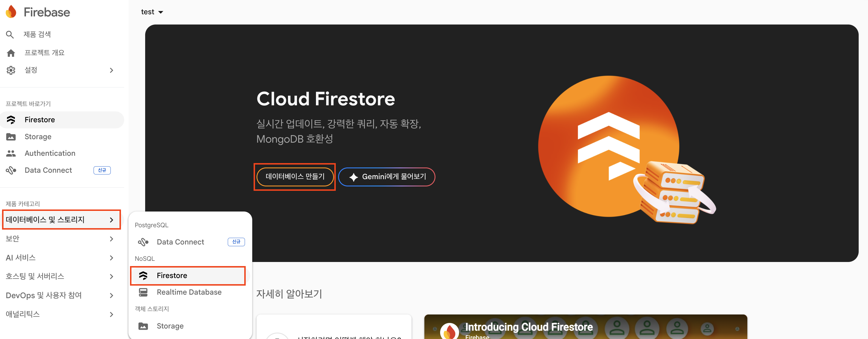The image size is (868, 339).
Task: Click the Cloud Firestore title text
Action: (x=326, y=99)
